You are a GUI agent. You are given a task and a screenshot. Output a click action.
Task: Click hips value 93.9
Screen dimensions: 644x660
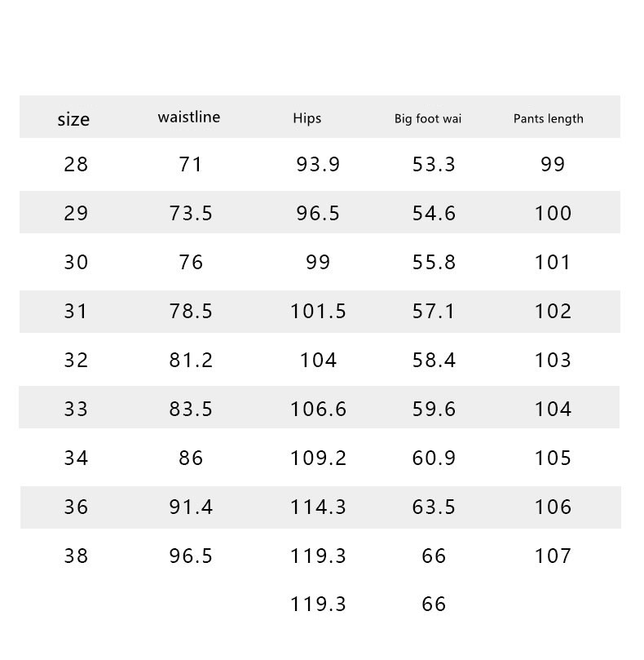(x=318, y=165)
